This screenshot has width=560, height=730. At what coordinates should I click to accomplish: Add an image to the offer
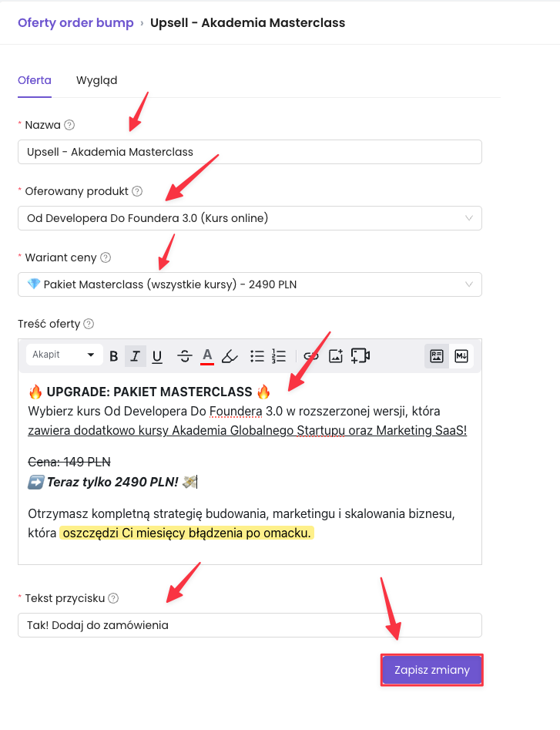(335, 355)
